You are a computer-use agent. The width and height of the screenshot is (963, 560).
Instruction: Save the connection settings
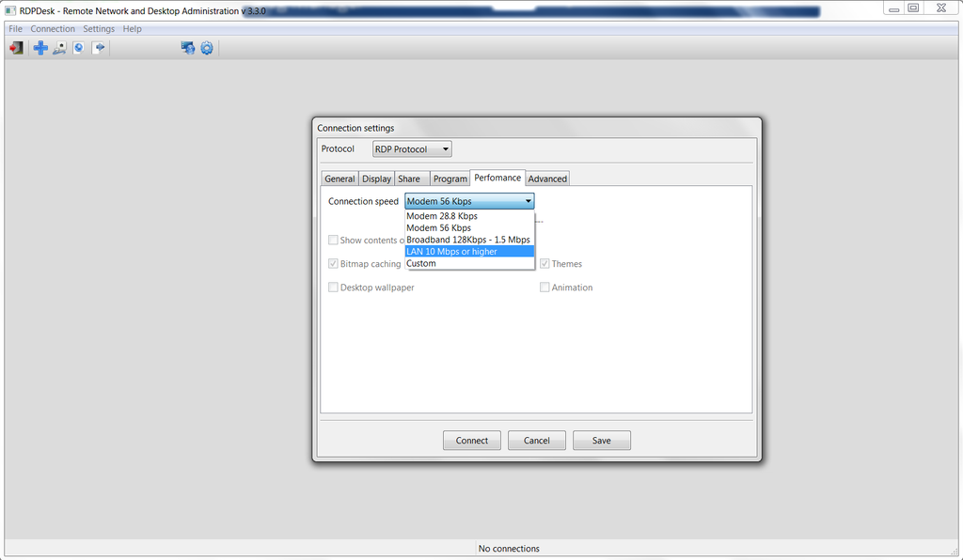coord(601,440)
